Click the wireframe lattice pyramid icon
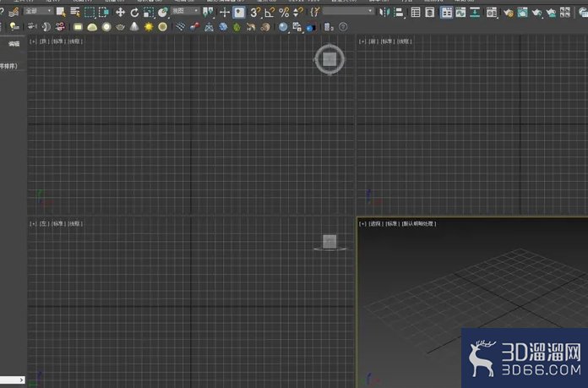 (209, 27)
